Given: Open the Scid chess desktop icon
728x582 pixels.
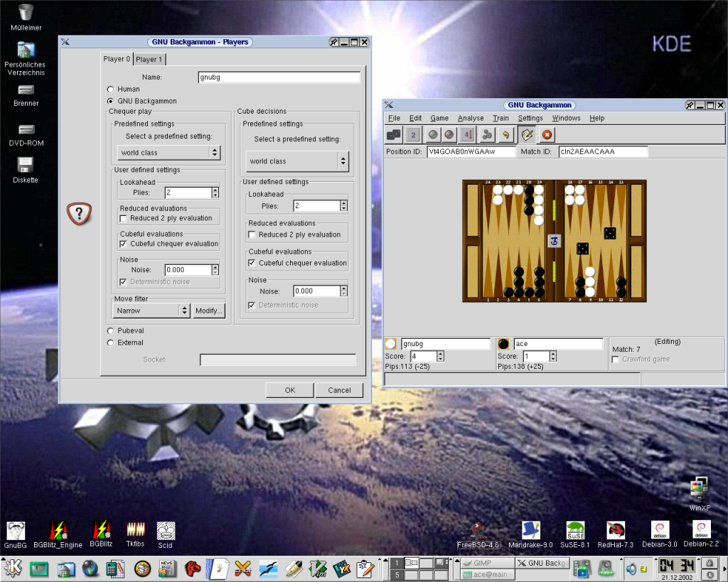Looking at the screenshot, I should 165,534.
